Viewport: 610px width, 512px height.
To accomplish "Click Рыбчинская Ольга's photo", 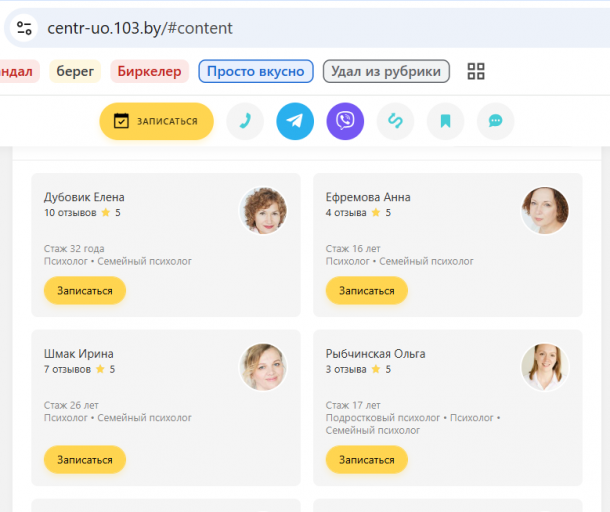I will (545, 367).
